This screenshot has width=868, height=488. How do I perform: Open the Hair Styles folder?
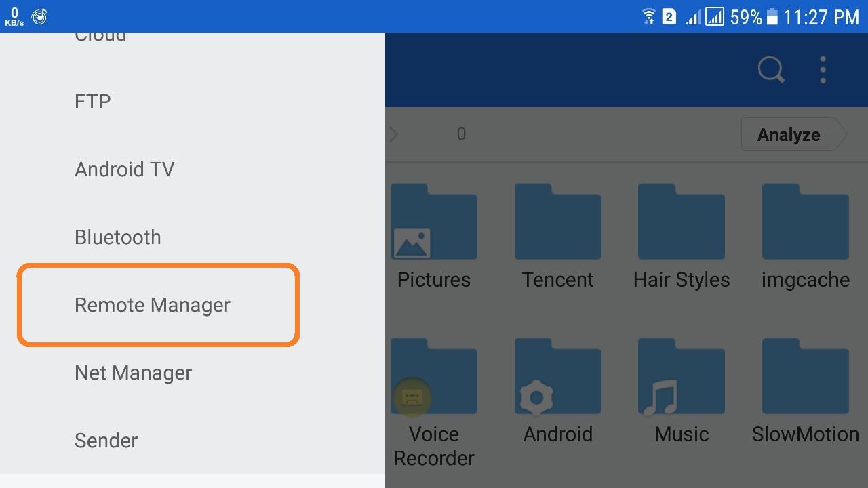[682, 222]
